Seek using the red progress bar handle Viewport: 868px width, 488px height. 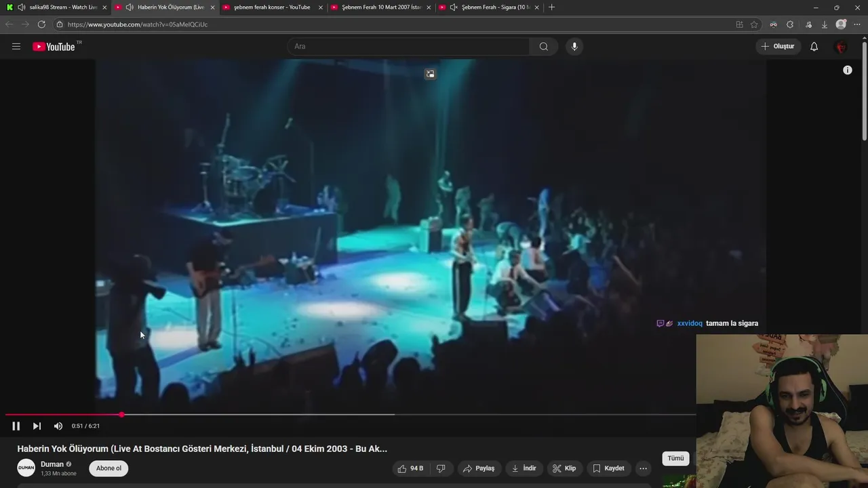121,414
